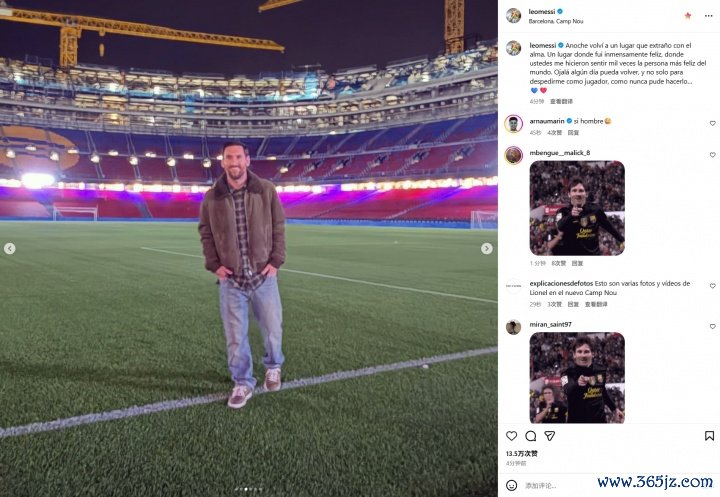Like mbengue__malick_8's comment
Image resolution: width=720 pixels, height=497 pixels.
[712, 155]
